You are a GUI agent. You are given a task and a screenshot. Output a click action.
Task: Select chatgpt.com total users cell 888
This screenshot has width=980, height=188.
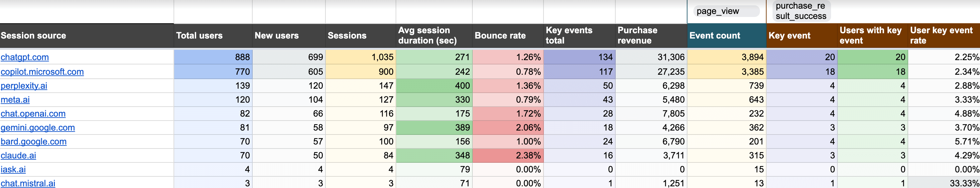[213, 57]
